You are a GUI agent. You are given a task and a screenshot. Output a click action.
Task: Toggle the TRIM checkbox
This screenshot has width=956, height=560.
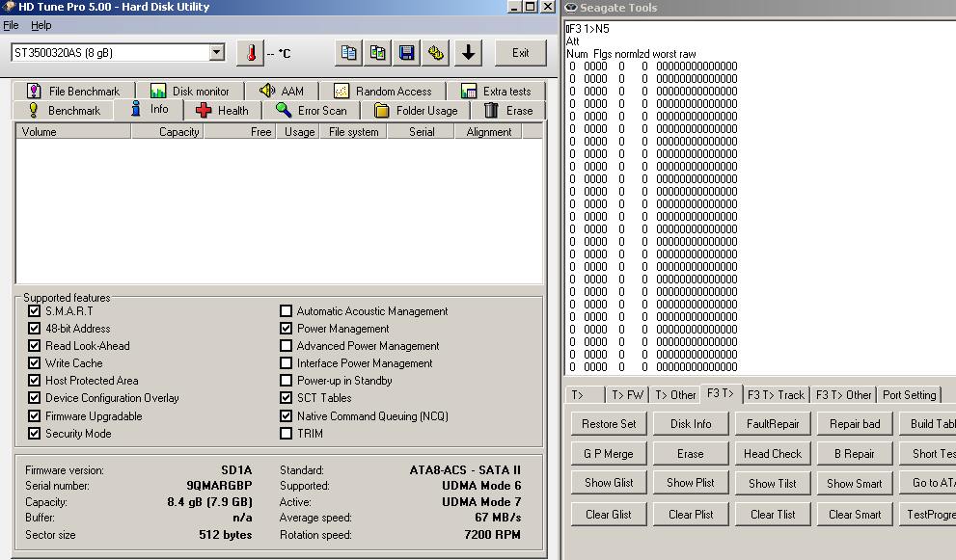(x=286, y=434)
